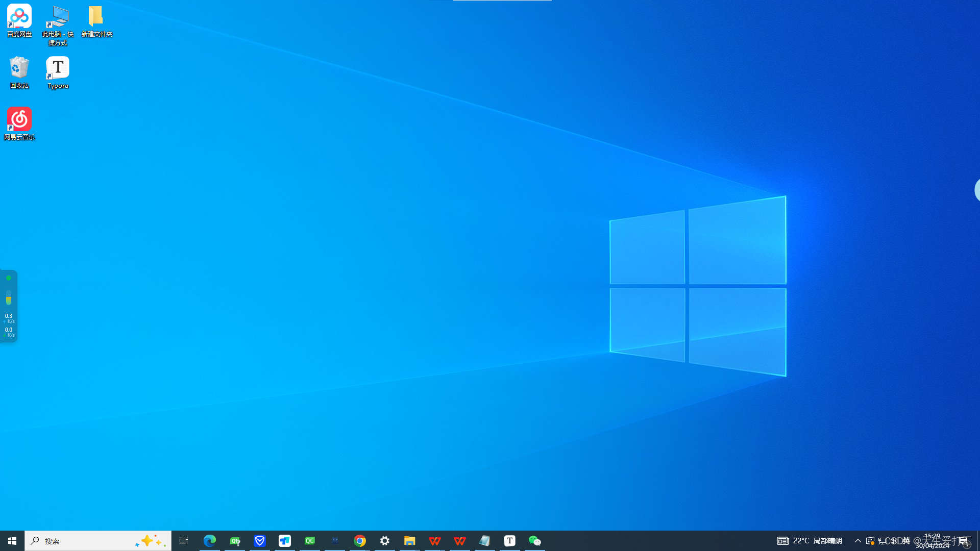Click the Task View taskbar button
The width and height of the screenshot is (980, 551).
tap(184, 541)
